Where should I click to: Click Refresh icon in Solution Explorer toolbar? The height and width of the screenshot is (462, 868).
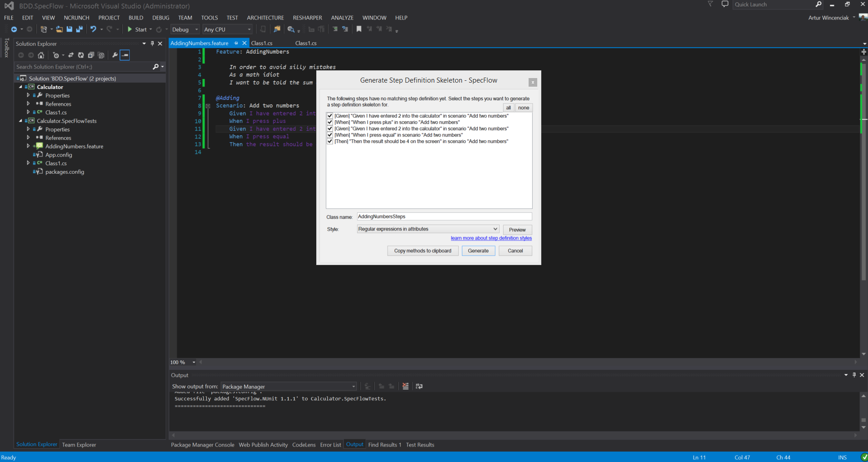[x=81, y=55]
